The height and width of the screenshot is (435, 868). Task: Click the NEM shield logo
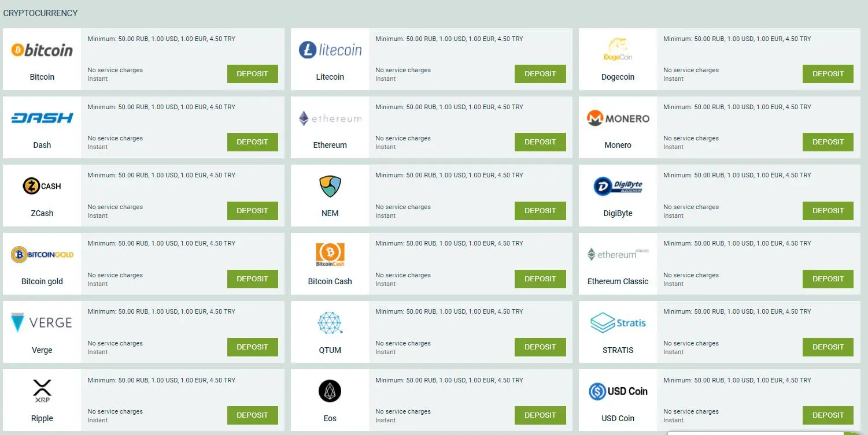(330, 187)
